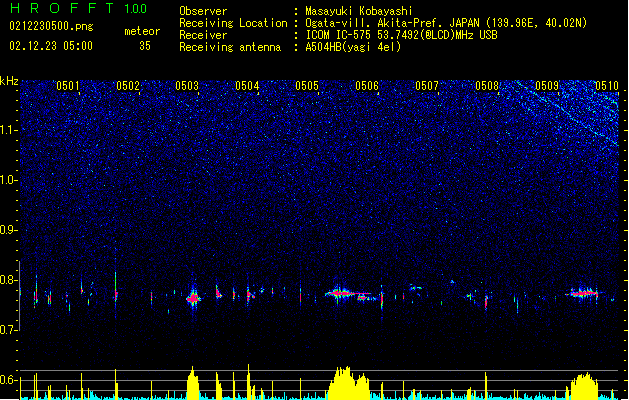The width and height of the screenshot is (629, 400).
Task: Click the long meteor echo near 0506
Action: (348, 294)
